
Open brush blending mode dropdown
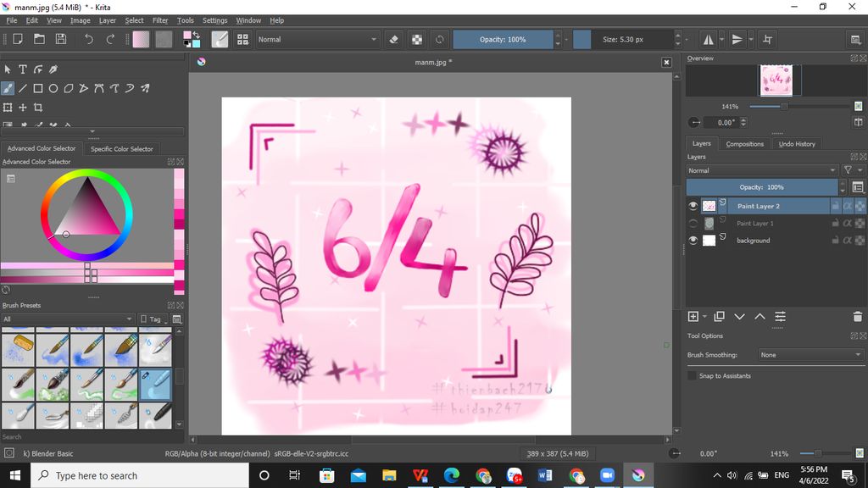(x=317, y=39)
